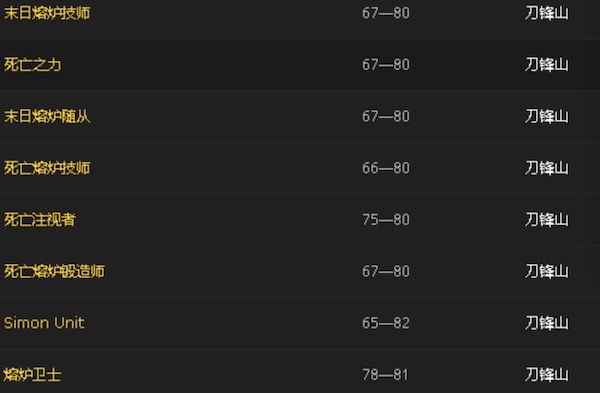Open 刀锋山 zone link beside 熔炉卫士
This screenshot has height=393, width=600.
(x=546, y=375)
